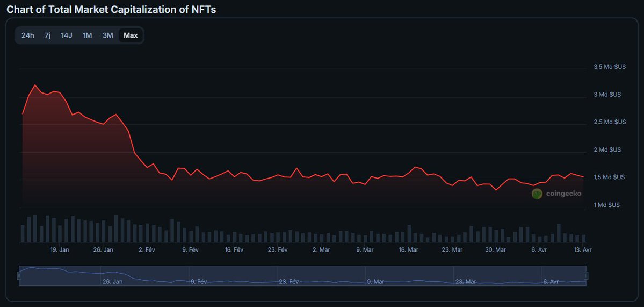Click the active Max range tab

coord(131,35)
